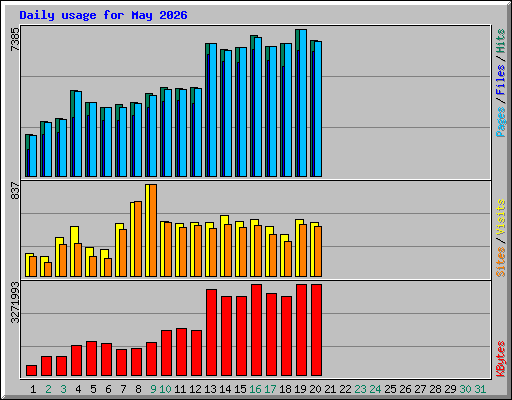Click the Files legend label
This screenshot has height=400, width=512.
coord(500,79)
